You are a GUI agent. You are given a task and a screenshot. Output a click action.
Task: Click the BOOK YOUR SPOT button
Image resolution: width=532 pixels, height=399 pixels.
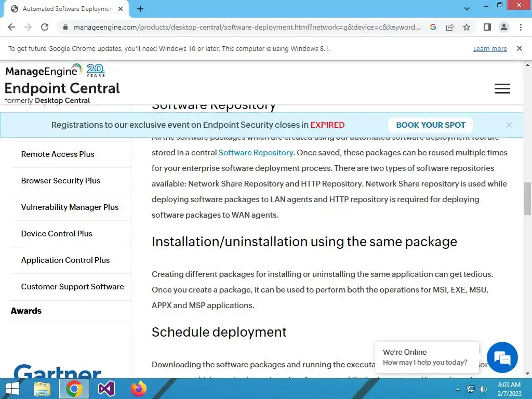(x=431, y=125)
